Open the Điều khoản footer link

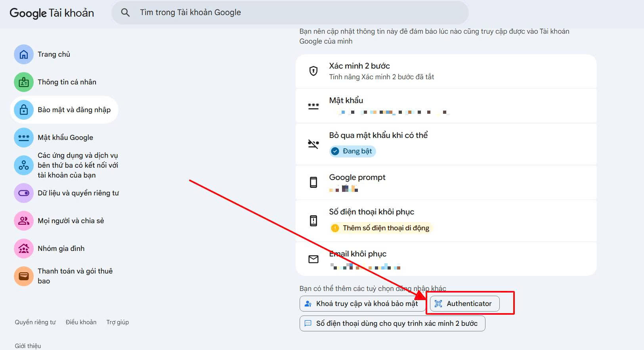tap(81, 322)
